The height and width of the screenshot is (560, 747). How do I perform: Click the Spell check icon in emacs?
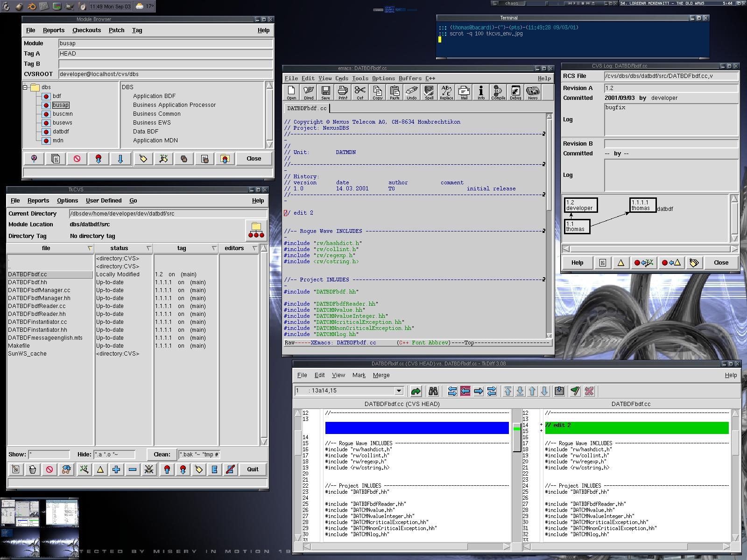pos(429,92)
